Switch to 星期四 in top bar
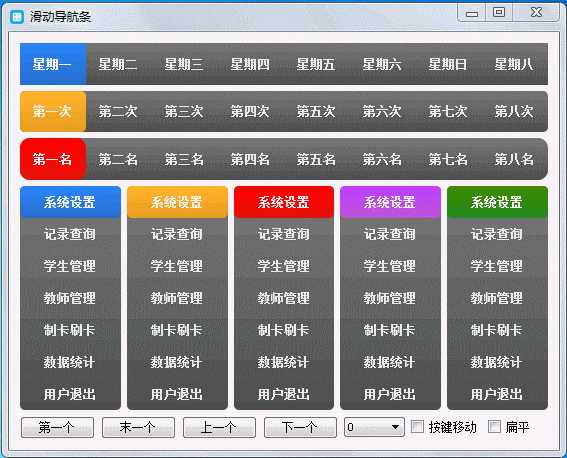 tap(250, 64)
